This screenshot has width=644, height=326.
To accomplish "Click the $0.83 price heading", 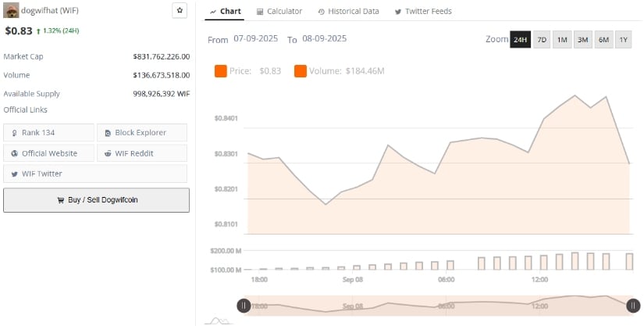I will pos(19,30).
